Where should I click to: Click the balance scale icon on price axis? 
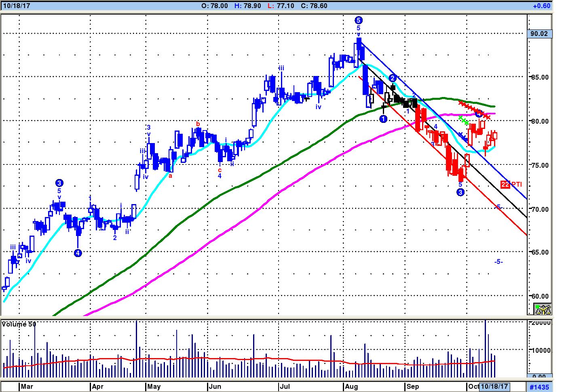pyautogui.click(x=543, y=310)
